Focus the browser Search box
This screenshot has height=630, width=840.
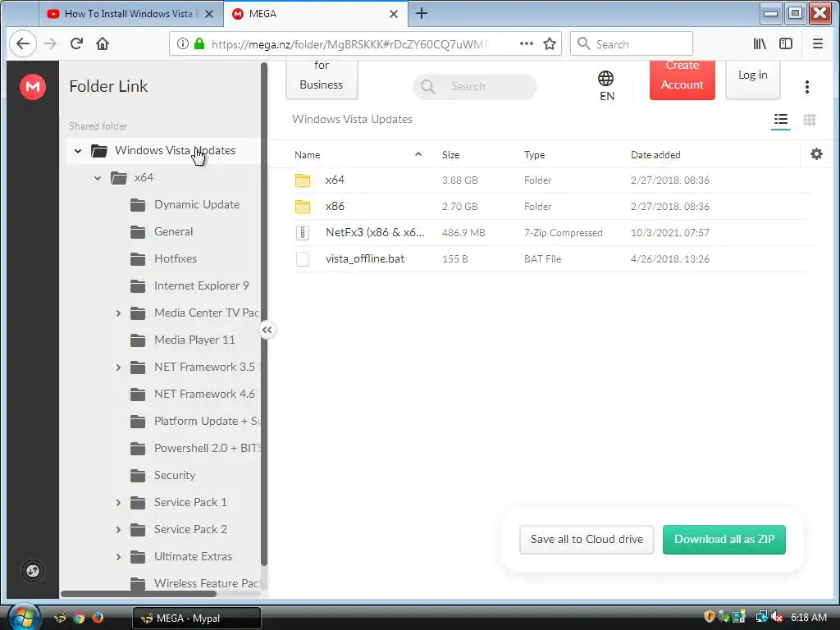click(632, 44)
